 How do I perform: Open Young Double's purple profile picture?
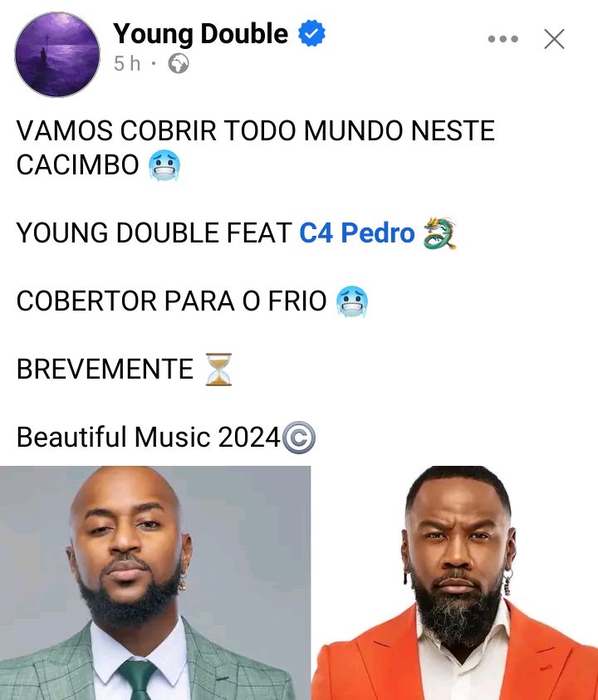(57, 55)
